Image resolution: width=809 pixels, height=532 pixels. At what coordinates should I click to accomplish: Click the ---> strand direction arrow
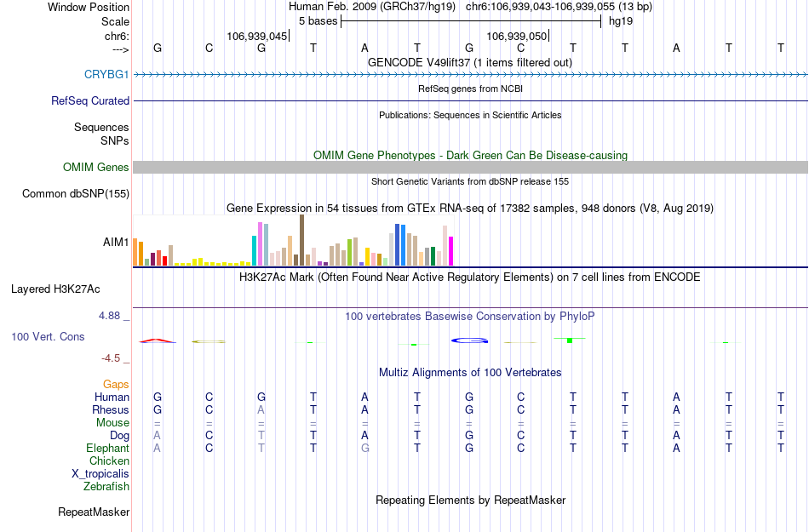[120, 49]
